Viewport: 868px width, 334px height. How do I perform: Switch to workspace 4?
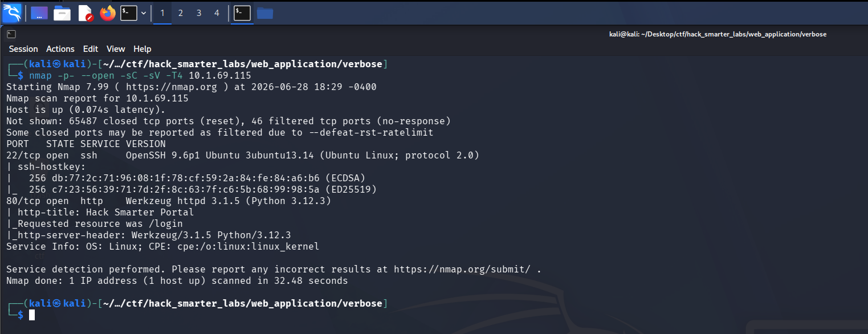click(217, 13)
